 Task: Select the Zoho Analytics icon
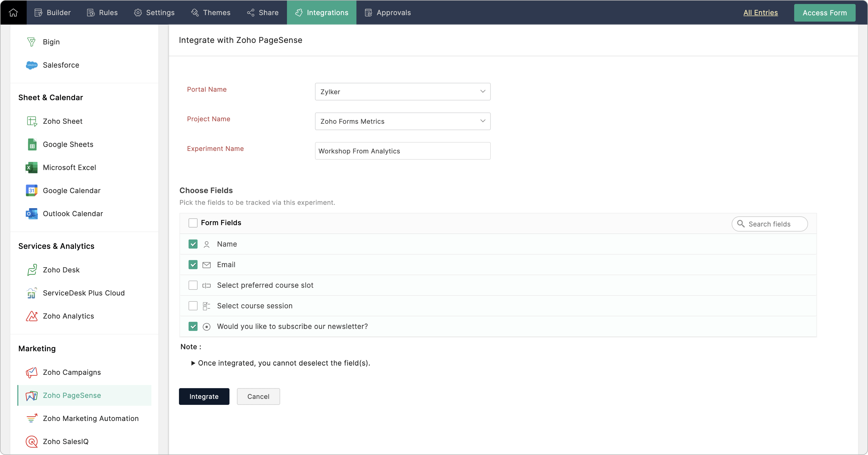pyautogui.click(x=32, y=316)
